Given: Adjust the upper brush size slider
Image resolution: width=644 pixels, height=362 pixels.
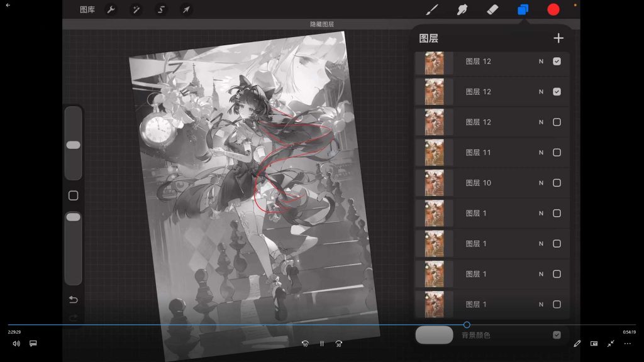Looking at the screenshot, I should click(x=73, y=145).
